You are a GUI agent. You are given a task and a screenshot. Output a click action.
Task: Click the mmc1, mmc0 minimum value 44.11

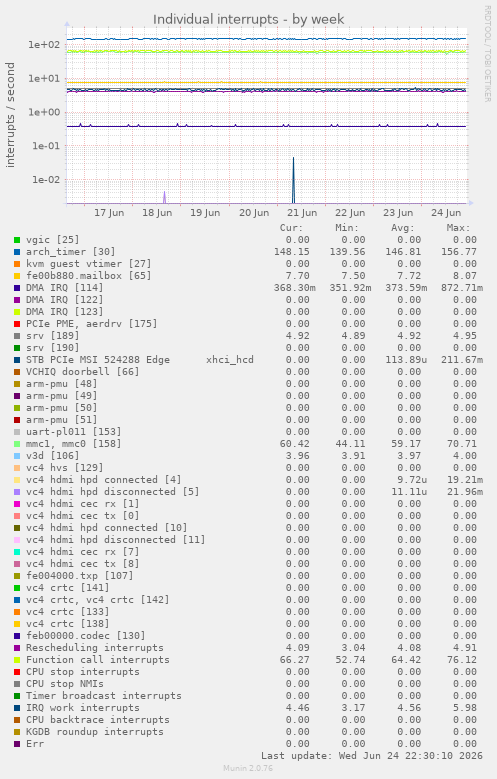click(x=350, y=444)
